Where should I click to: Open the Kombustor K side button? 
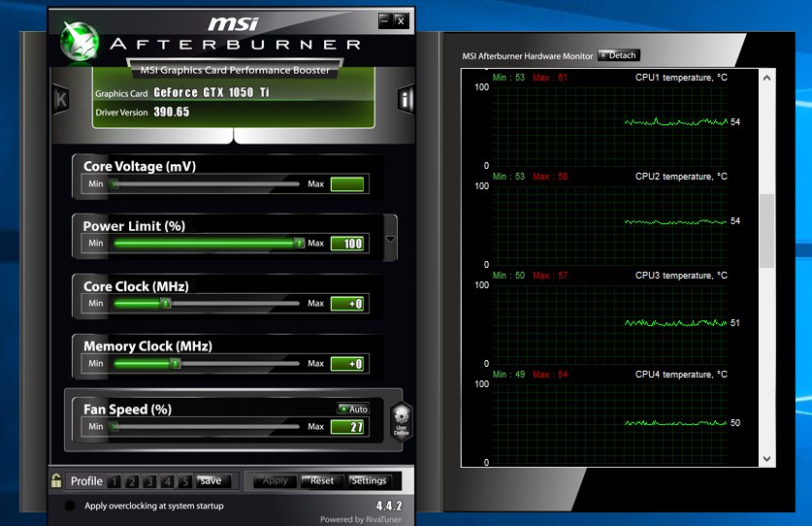point(60,99)
